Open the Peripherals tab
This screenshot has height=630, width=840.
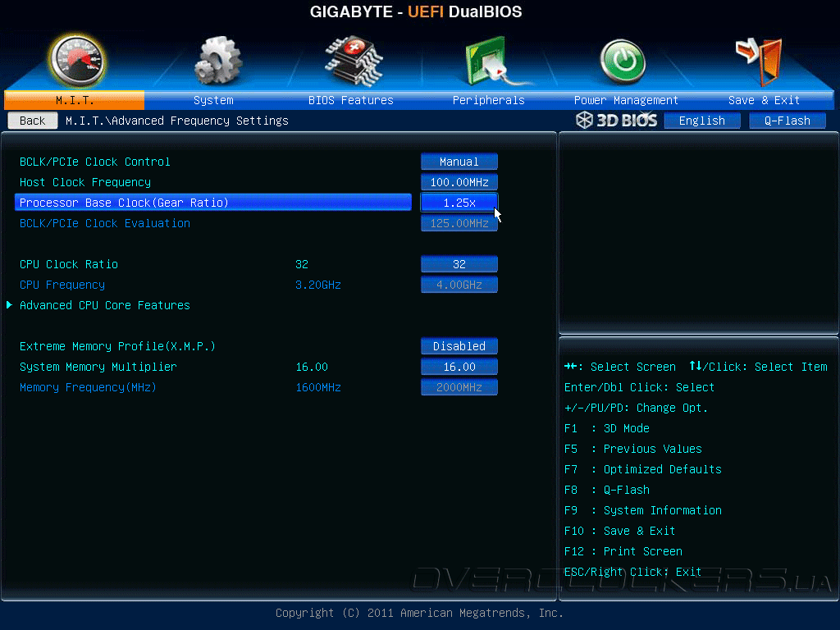[x=489, y=100]
